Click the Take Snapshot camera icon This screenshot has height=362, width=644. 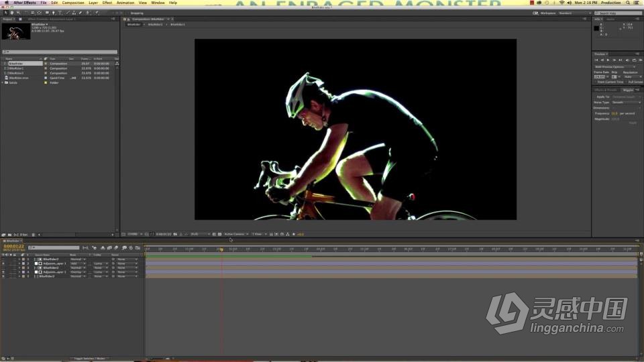[175, 234]
